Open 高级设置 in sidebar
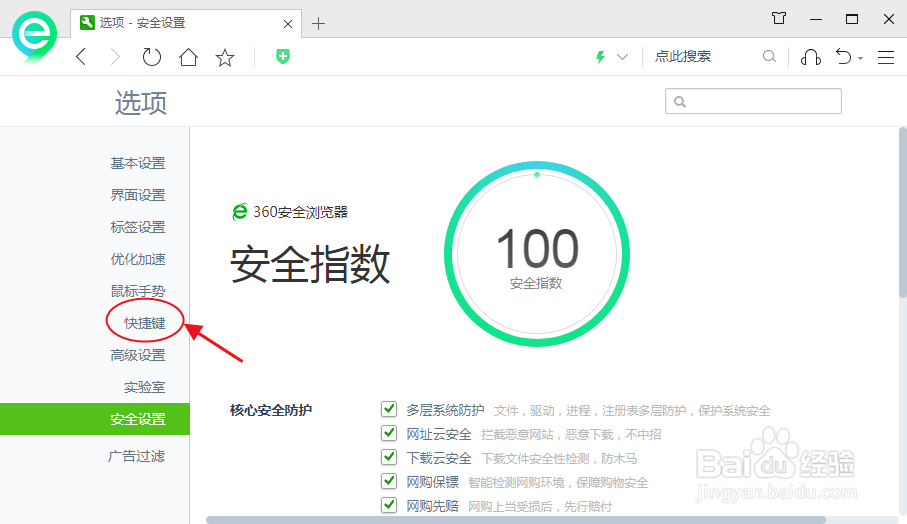The image size is (907, 524). tap(138, 355)
